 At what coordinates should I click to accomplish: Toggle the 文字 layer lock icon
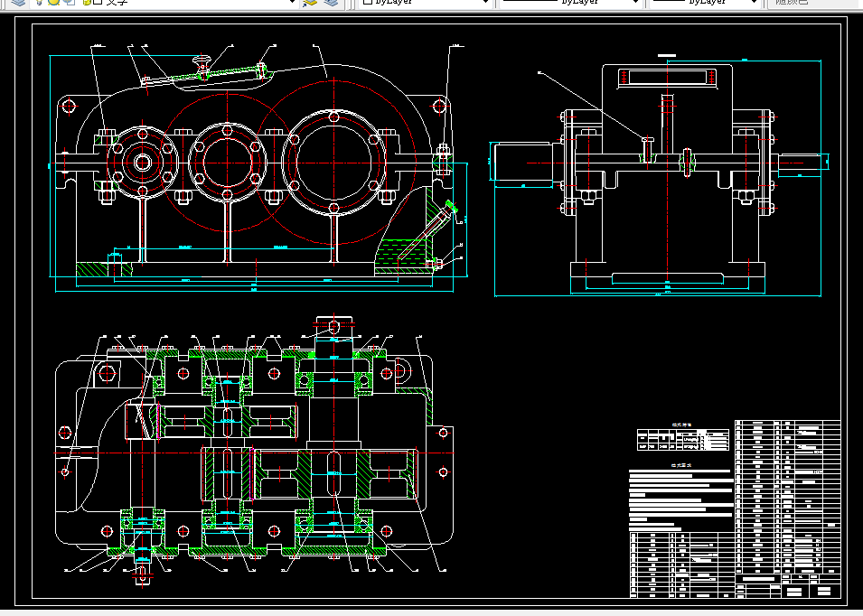86,2
